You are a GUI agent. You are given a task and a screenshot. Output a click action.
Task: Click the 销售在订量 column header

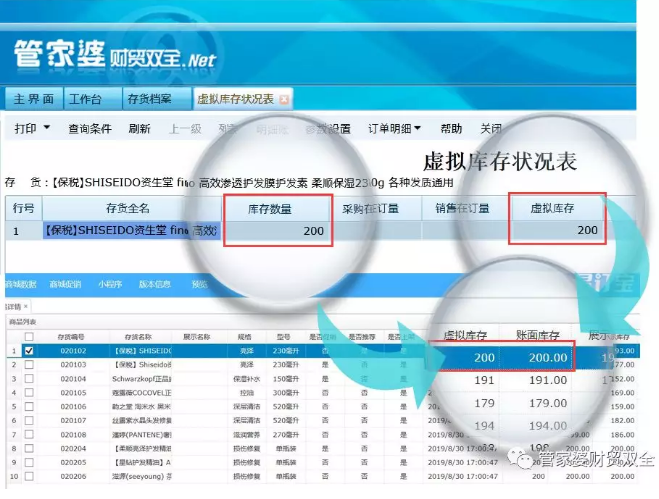click(462, 209)
